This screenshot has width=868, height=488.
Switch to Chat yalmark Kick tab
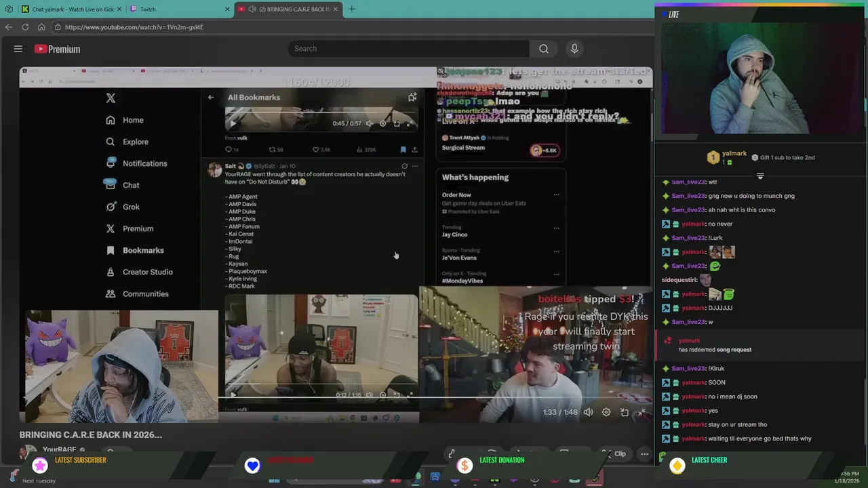click(x=72, y=9)
